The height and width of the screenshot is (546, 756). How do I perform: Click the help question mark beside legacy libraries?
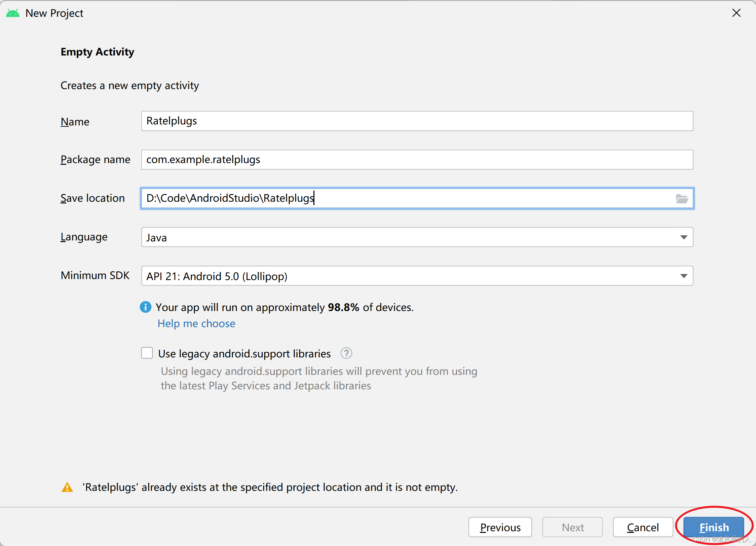pos(346,353)
